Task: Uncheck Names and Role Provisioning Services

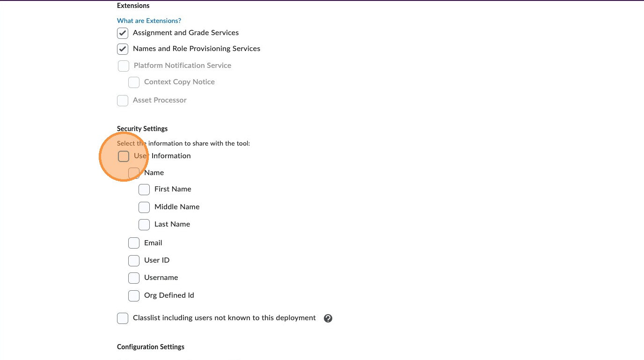Action: 123,49
